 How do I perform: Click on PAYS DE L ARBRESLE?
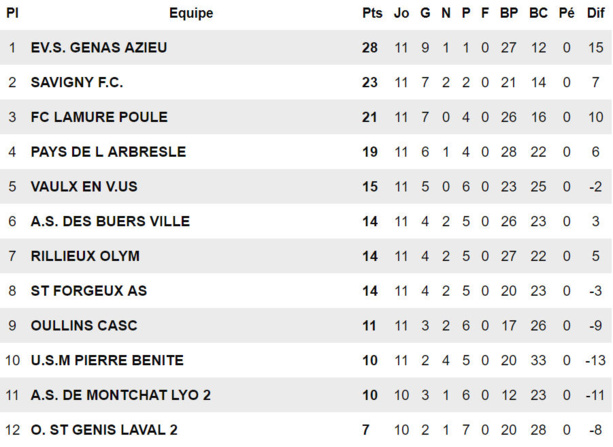point(107,152)
